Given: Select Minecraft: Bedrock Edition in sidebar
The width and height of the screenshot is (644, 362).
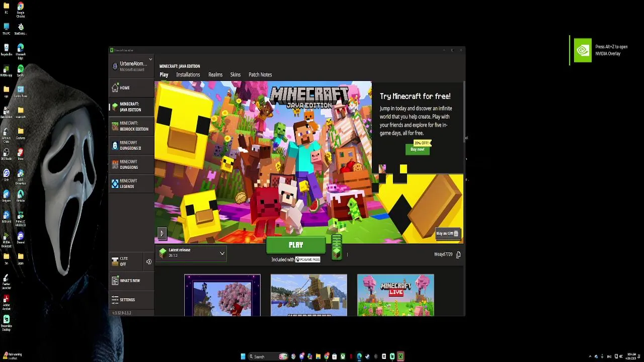Looking at the screenshot, I should point(131,126).
